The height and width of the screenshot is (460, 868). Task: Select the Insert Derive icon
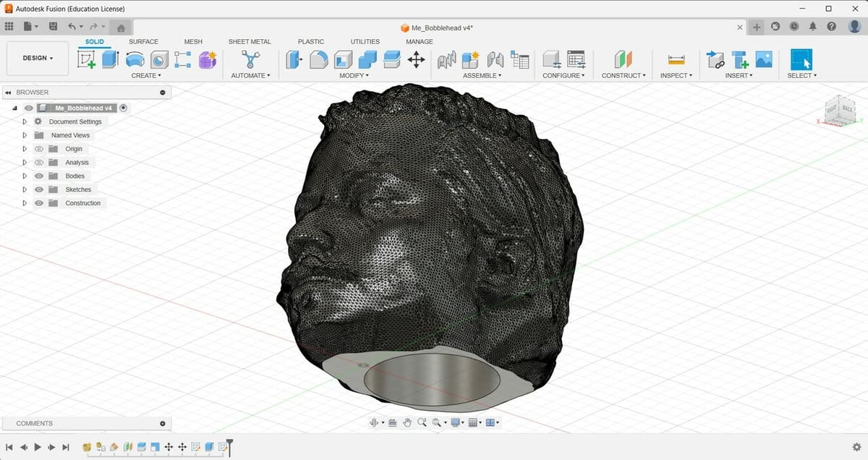click(715, 60)
